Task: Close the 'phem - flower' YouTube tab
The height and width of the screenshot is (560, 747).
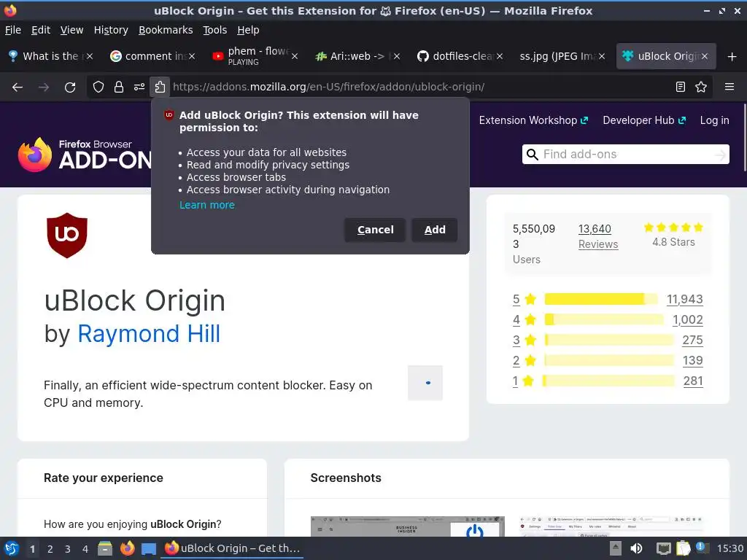Action: click(x=295, y=56)
